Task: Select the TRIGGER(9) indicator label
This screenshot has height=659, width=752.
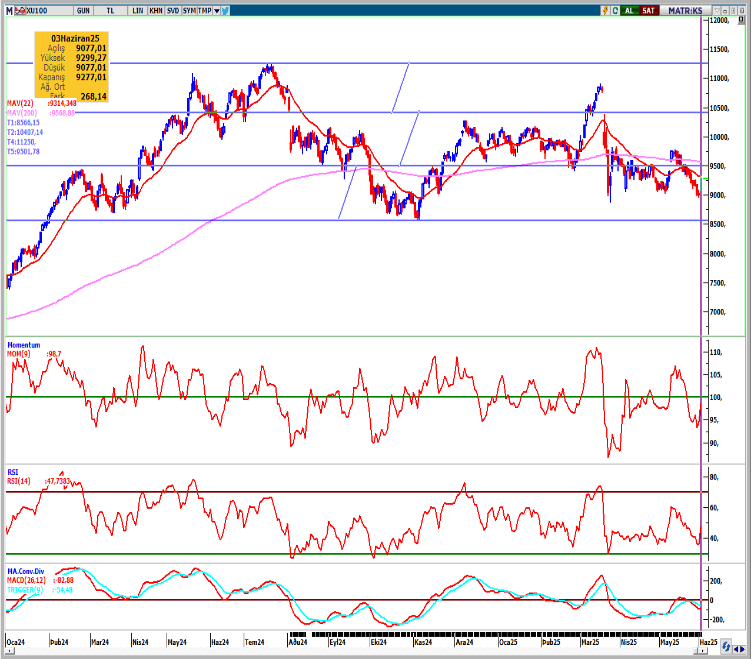Action: pyautogui.click(x=24, y=590)
